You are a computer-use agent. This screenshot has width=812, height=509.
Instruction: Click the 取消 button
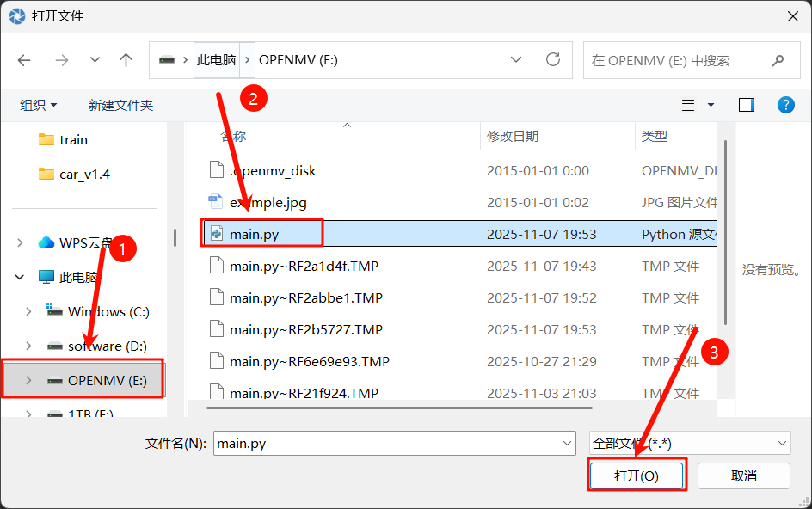point(744,475)
